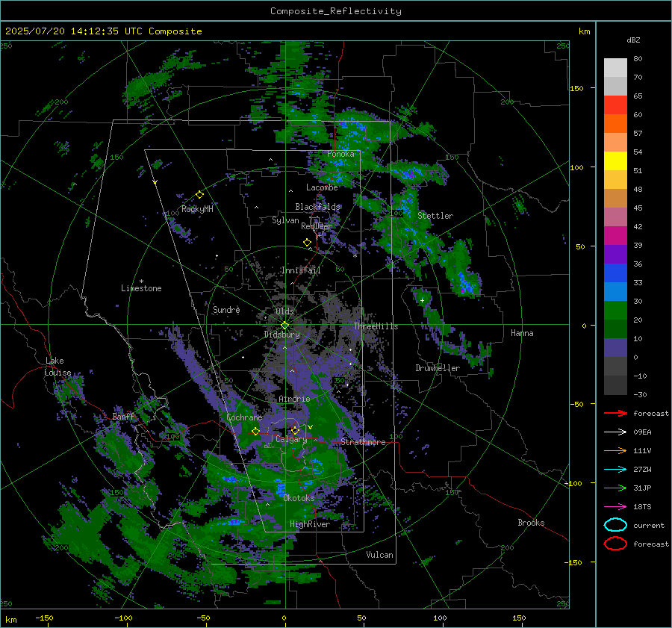Click yellow diamond marker near RockyMH
Image resolution: width=672 pixels, height=628 pixels.
tap(199, 195)
